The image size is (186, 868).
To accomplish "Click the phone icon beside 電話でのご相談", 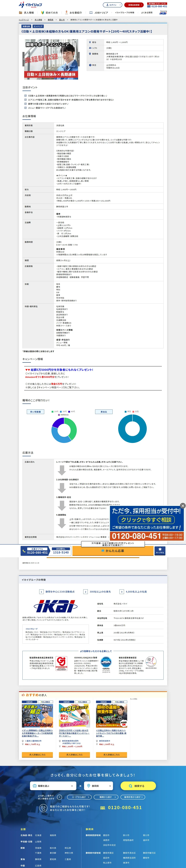I will point(43,808).
